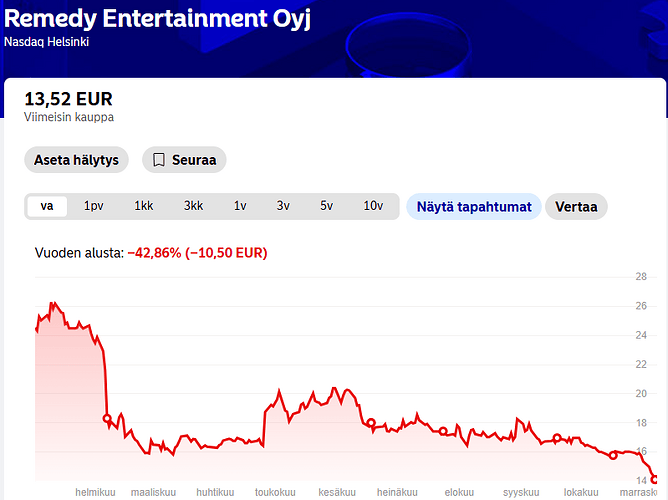
Task: Open the Vertaa comparison button
Action: pyautogui.click(x=576, y=207)
